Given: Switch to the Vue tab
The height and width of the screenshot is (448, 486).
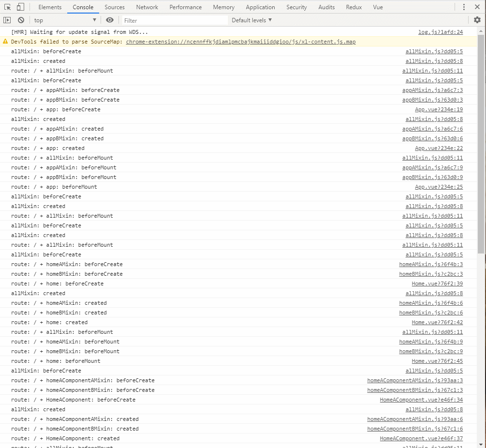Looking at the screenshot, I should pos(378,7).
